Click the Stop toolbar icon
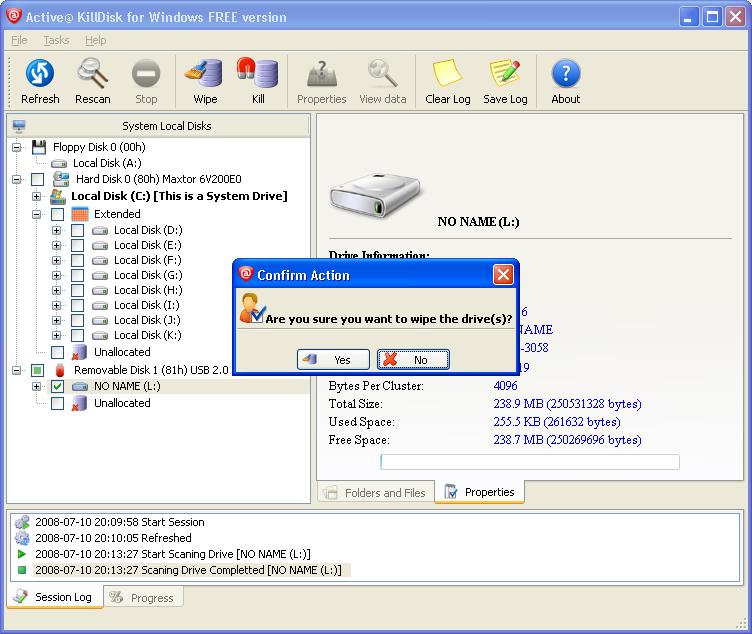This screenshot has height=634, width=752. 146,74
